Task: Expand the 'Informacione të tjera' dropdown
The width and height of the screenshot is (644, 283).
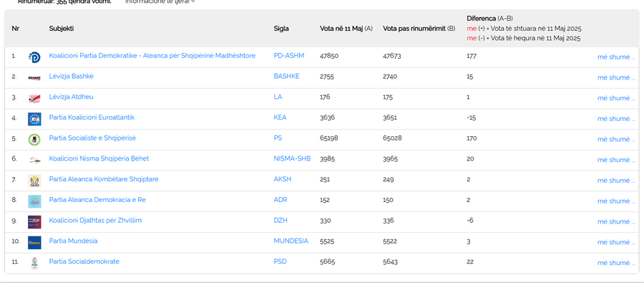Action: coord(160,1)
